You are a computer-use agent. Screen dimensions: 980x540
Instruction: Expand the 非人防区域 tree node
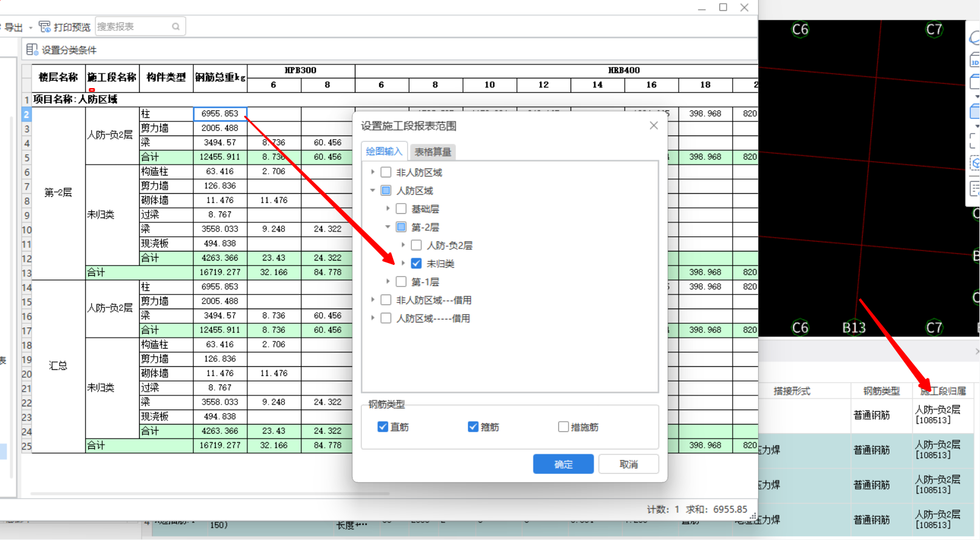pyautogui.click(x=372, y=173)
